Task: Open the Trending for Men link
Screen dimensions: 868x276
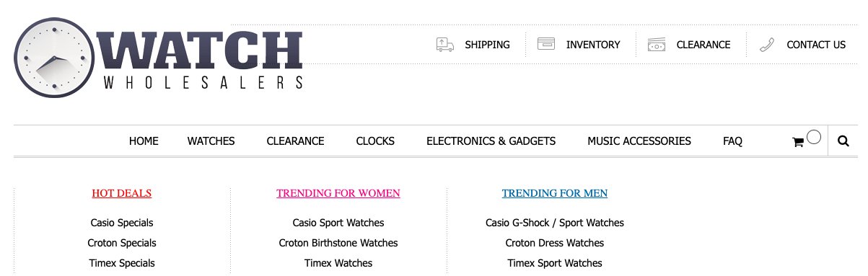Action: (555, 193)
